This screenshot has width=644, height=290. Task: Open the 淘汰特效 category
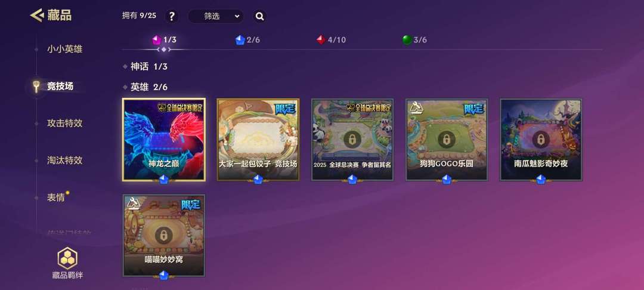64,160
